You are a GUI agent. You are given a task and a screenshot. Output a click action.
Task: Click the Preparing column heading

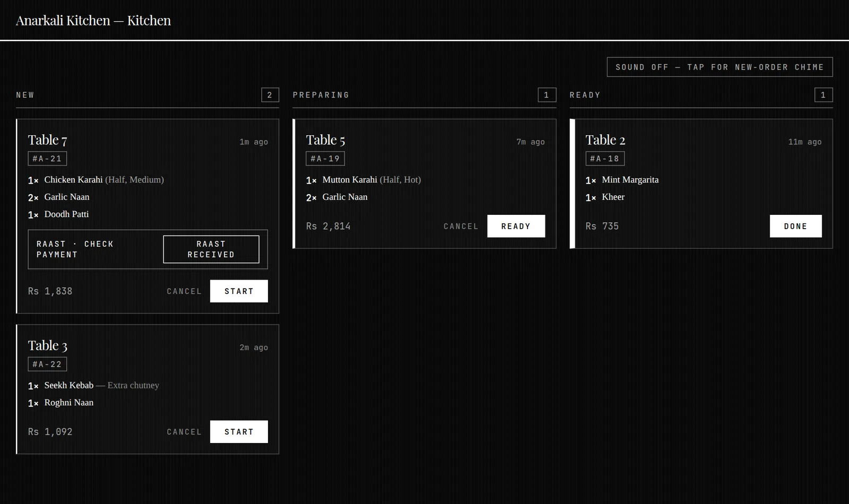(x=321, y=95)
